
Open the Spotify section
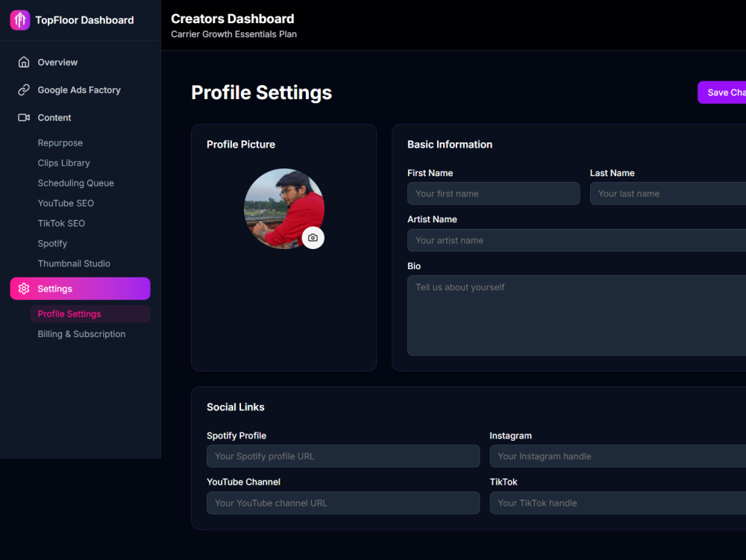tap(52, 243)
